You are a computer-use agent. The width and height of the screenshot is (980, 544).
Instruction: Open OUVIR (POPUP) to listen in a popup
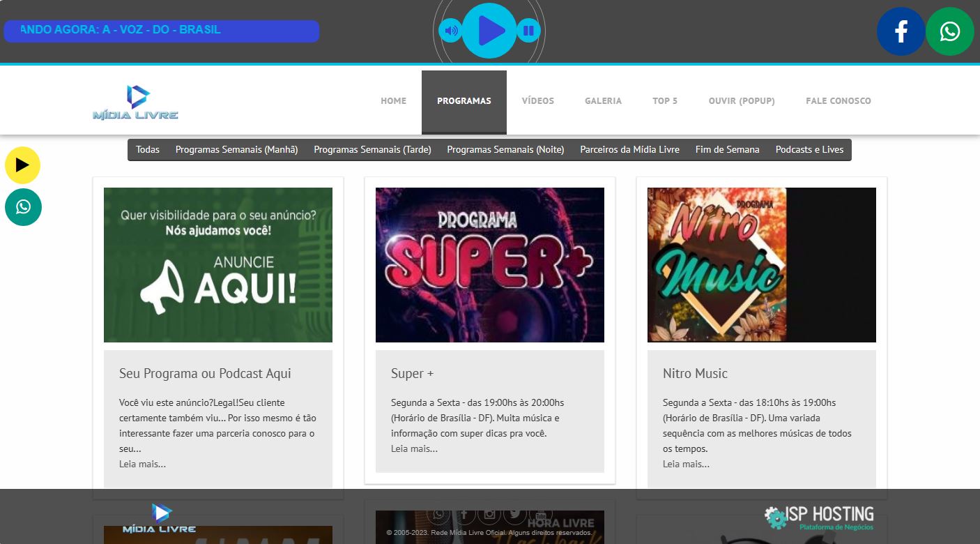tap(742, 100)
